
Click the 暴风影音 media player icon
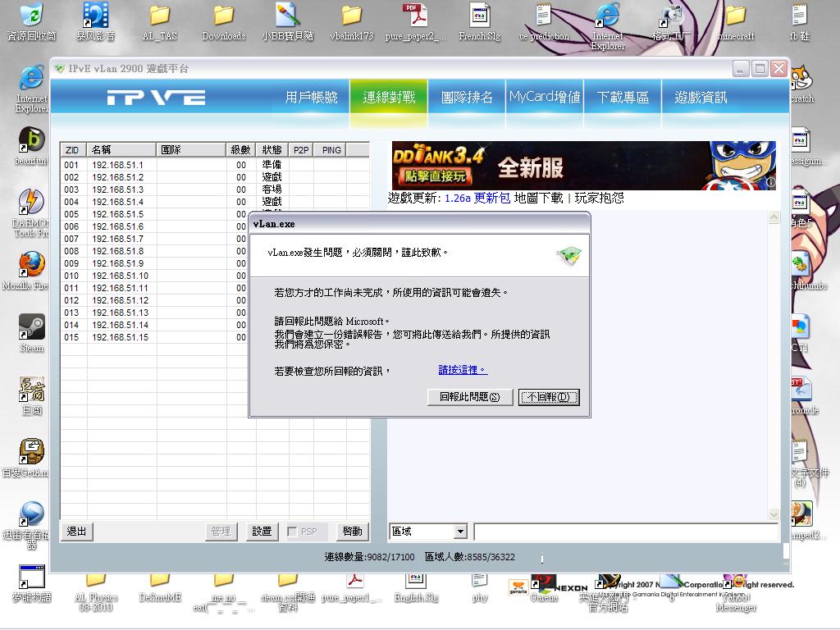coord(96,16)
